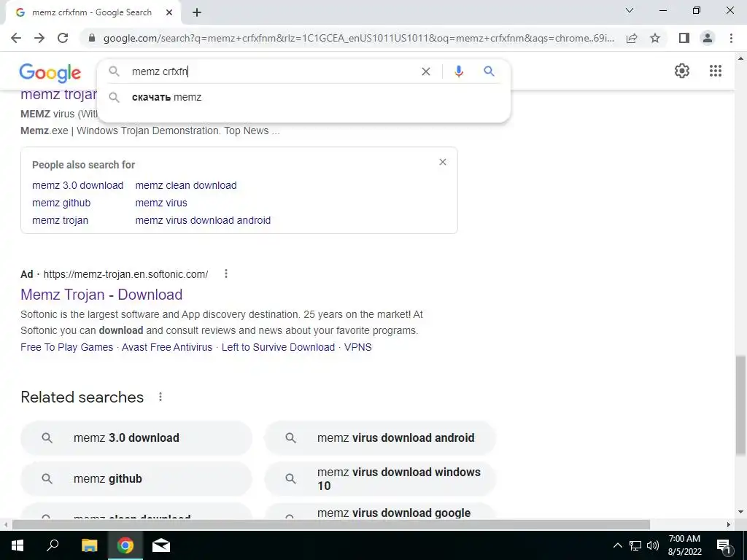Click the memz github related search

(136, 478)
